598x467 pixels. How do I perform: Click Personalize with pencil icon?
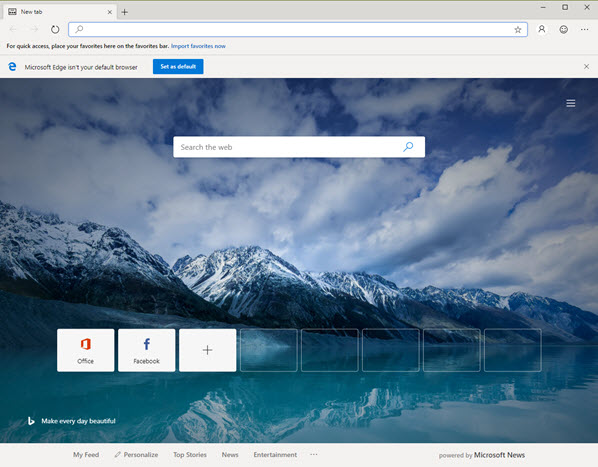point(136,455)
